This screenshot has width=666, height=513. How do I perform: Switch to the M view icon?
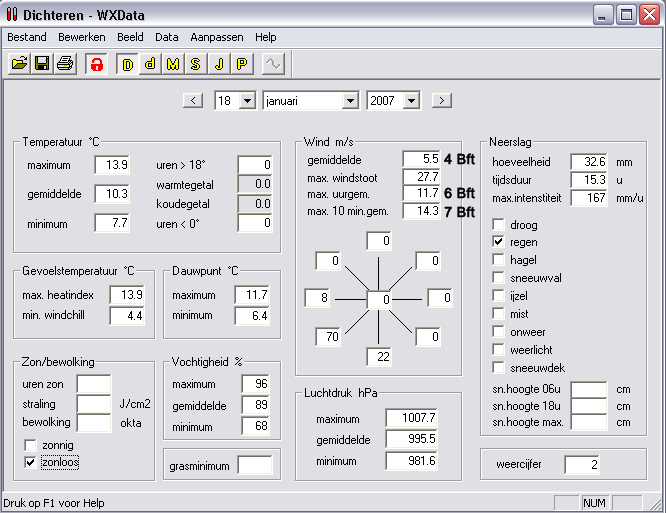[x=173, y=64]
